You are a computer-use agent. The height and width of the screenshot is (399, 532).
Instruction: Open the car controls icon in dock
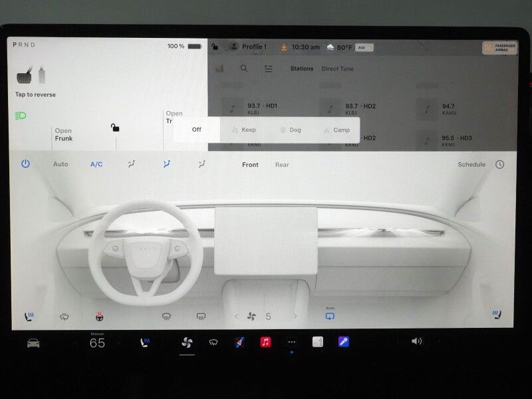pyautogui.click(x=33, y=343)
